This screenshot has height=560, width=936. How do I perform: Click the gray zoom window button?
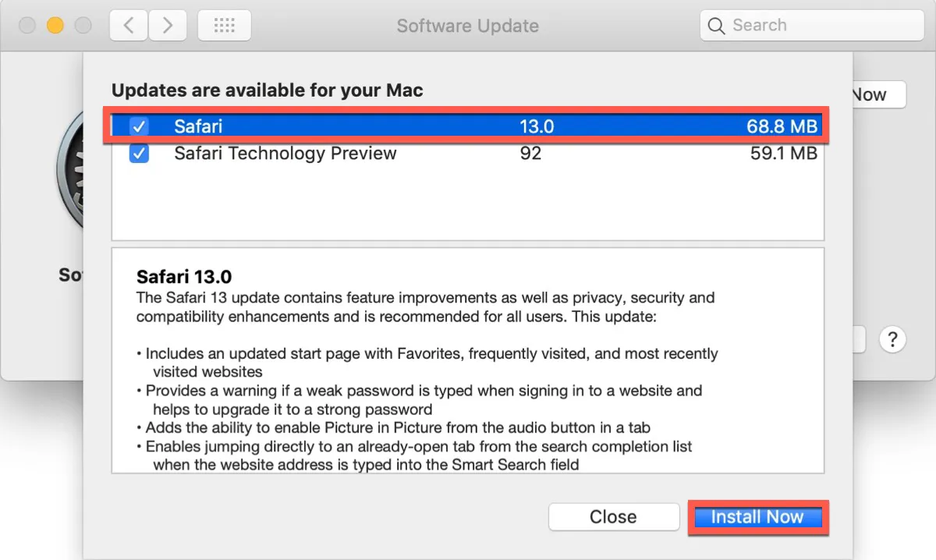click(x=83, y=26)
